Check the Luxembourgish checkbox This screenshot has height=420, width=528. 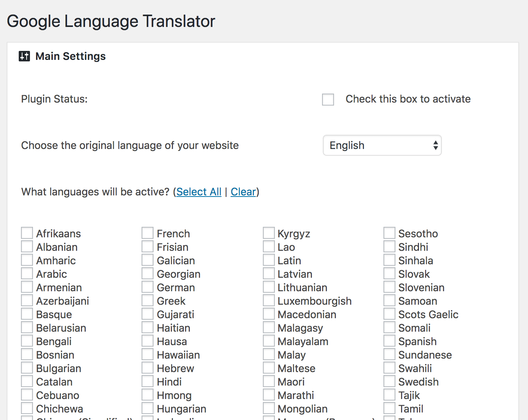[269, 300]
